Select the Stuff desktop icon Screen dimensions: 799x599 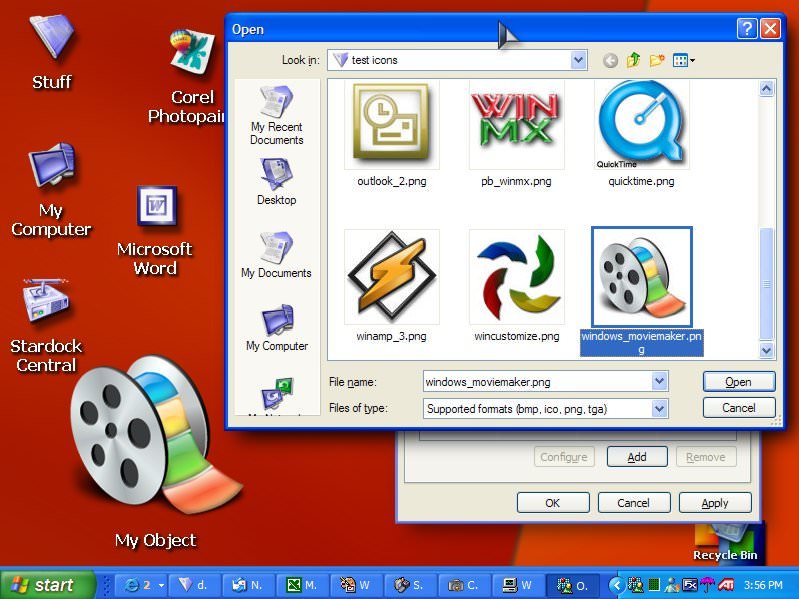click(51, 52)
